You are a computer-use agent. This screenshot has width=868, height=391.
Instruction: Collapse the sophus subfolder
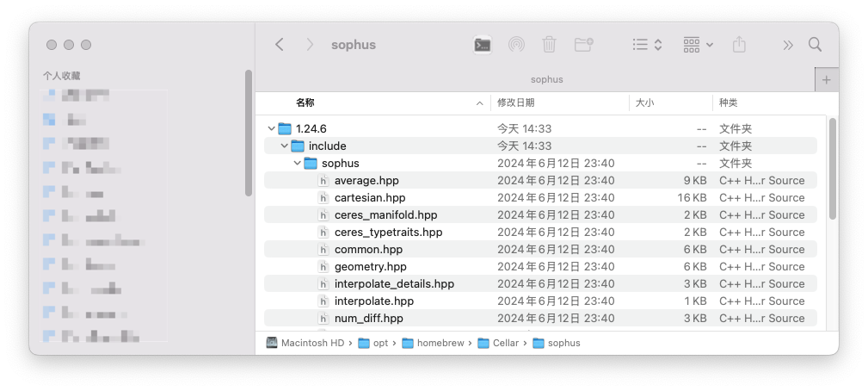pyautogui.click(x=298, y=164)
